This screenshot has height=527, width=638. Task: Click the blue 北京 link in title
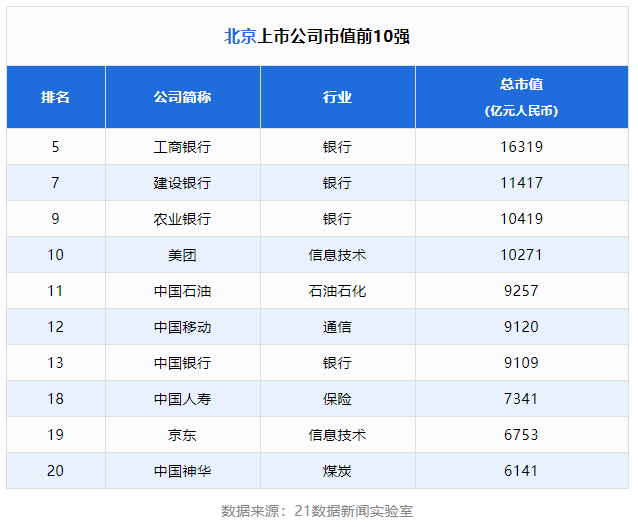coord(240,36)
